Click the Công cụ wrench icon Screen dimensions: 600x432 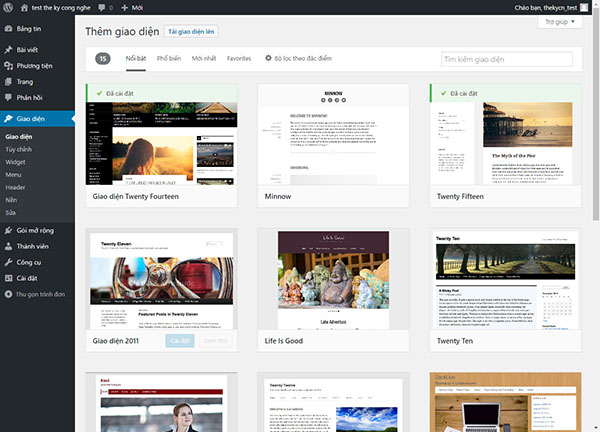point(8,262)
